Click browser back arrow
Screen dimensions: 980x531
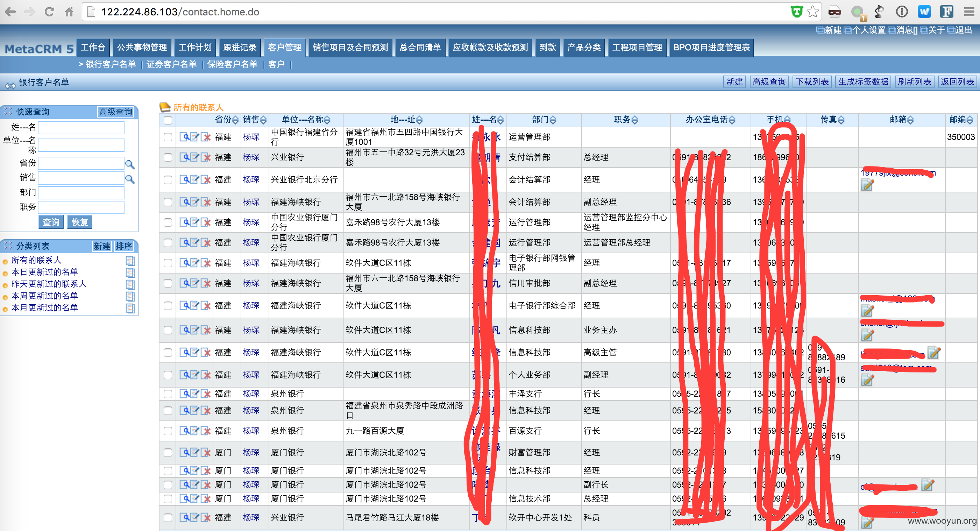click(x=10, y=12)
